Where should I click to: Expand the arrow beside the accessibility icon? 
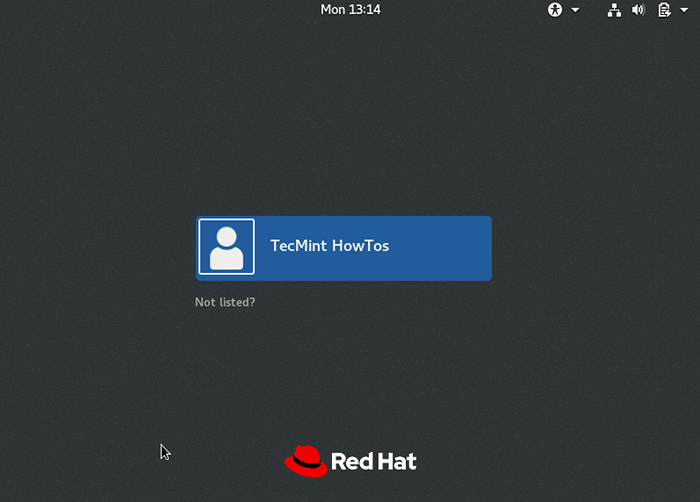(575, 10)
